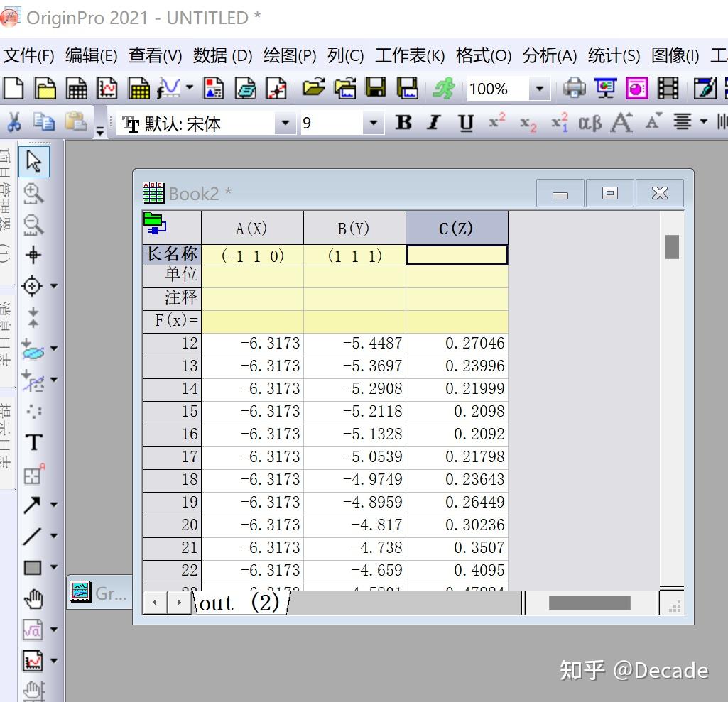Viewport: 728px width, 702px height.
Task: Apply Bold formatting from the format toolbar
Action: coord(403,122)
